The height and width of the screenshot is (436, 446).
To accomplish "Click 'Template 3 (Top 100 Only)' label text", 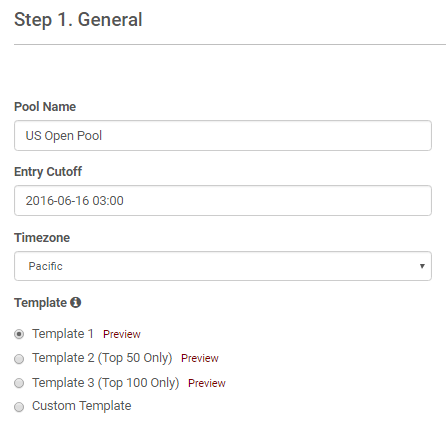I will point(106,383).
